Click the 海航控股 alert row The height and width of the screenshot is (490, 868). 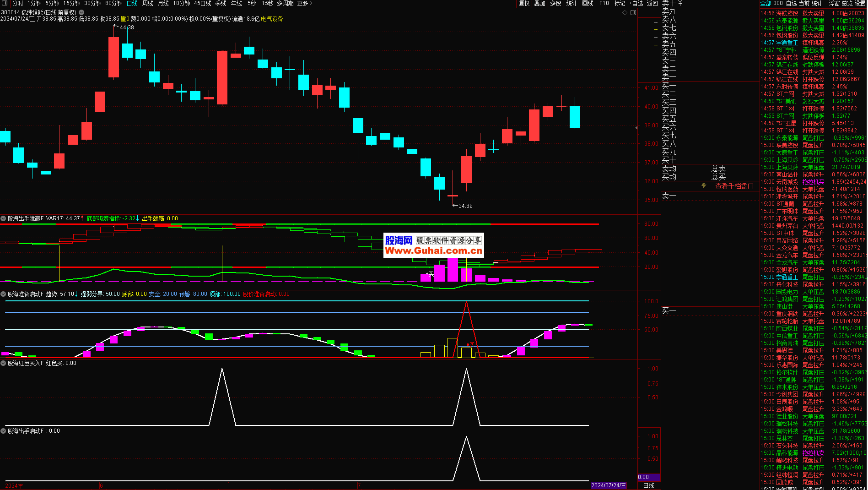pyautogui.click(x=813, y=13)
